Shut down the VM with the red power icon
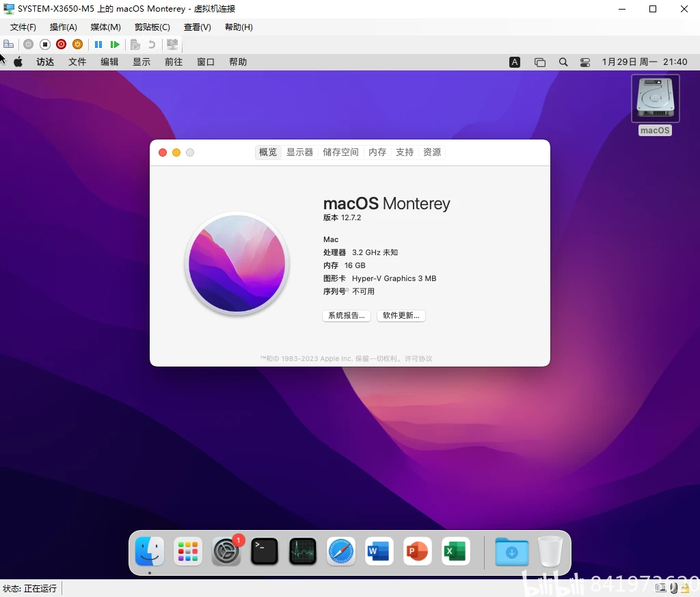The image size is (700, 597). 61,44
